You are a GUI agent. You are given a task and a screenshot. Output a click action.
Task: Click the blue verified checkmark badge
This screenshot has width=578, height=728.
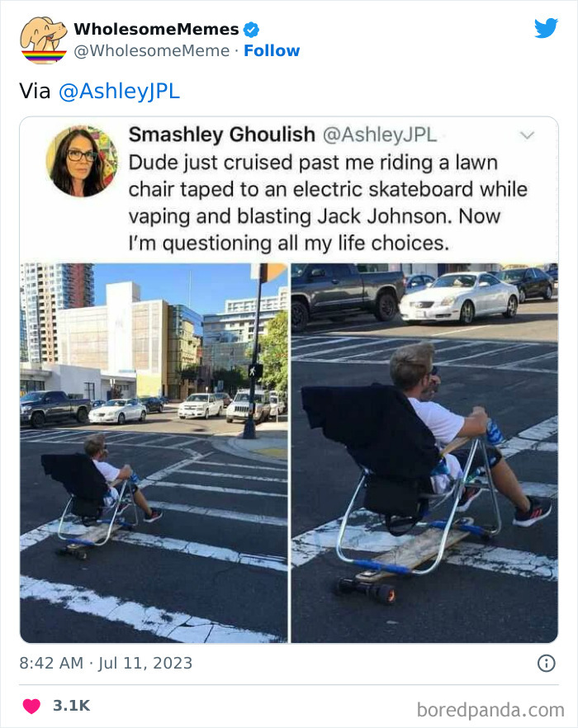251,30
